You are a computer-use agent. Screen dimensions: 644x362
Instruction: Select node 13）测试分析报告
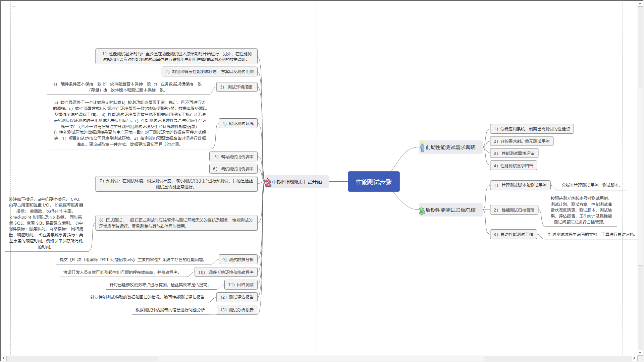tap(237, 310)
